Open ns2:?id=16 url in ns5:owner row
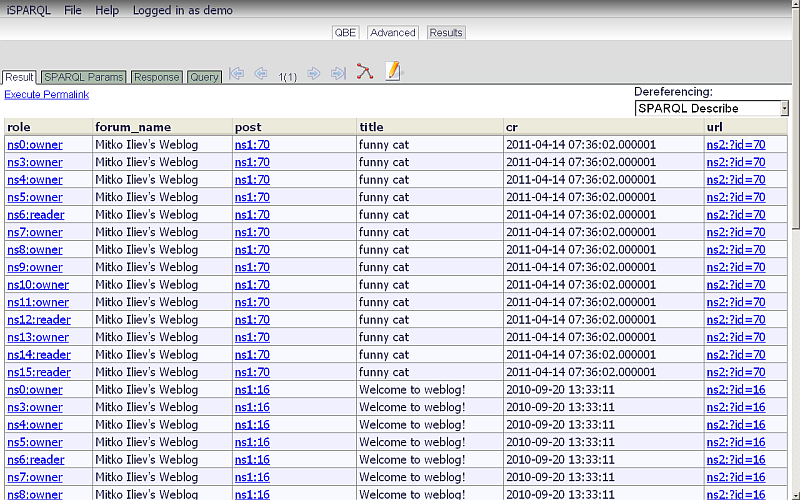 tap(736, 442)
